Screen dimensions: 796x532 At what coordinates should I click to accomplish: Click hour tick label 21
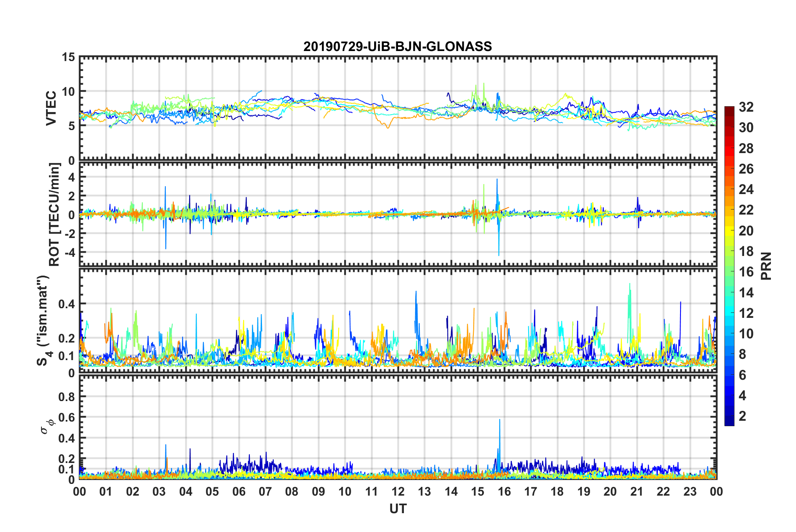[x=637, y=491]
